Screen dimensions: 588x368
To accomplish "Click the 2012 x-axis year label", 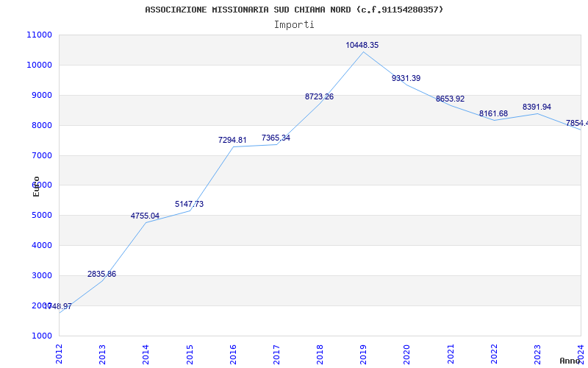I will point(60,354).
